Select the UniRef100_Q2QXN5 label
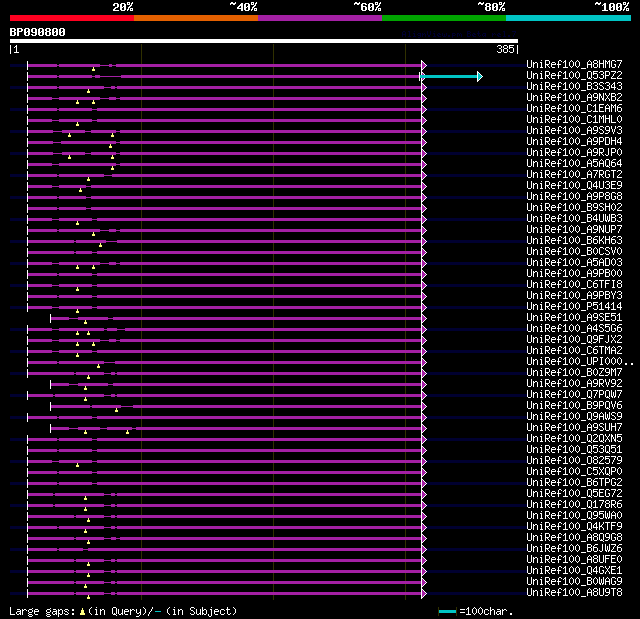The width and height of the screenshot is (640, 619). (574, 439)
